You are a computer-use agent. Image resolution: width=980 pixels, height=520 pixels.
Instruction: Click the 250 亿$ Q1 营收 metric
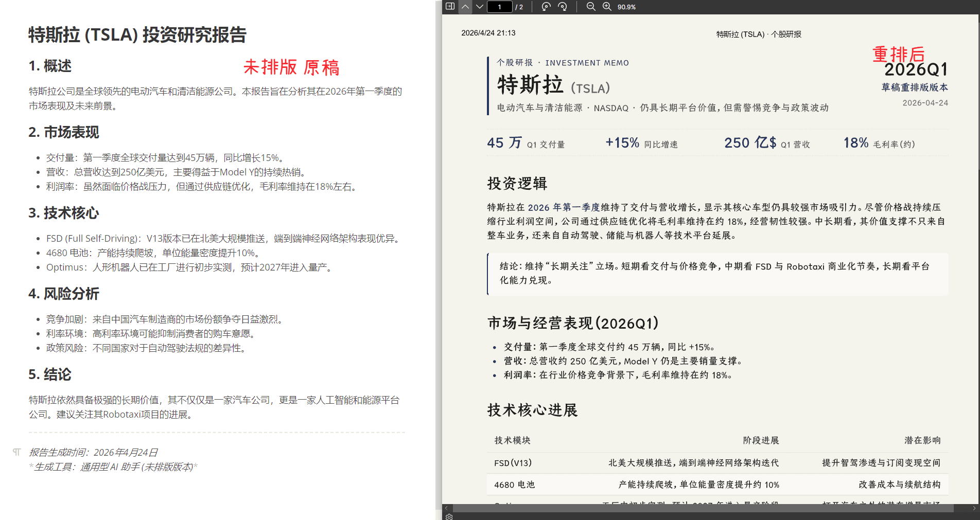[767, 143]
